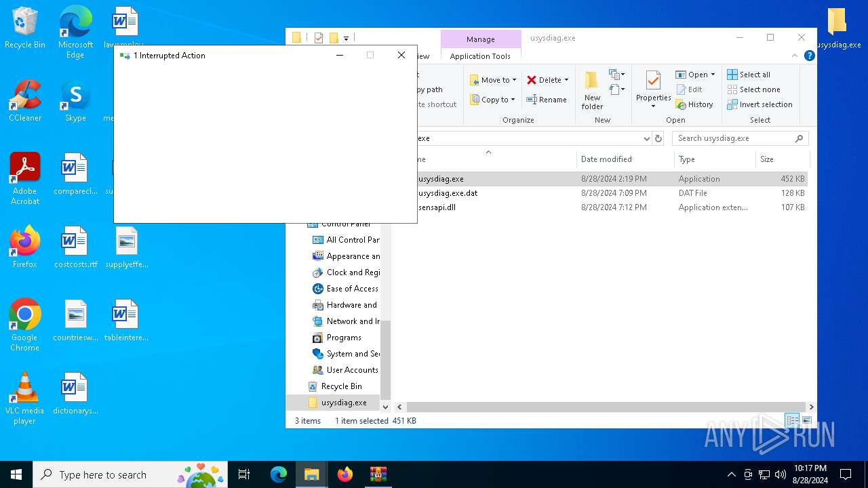Click Quick Access properties checkmark icon
The image size is (868, 488).
coord(319,38)
